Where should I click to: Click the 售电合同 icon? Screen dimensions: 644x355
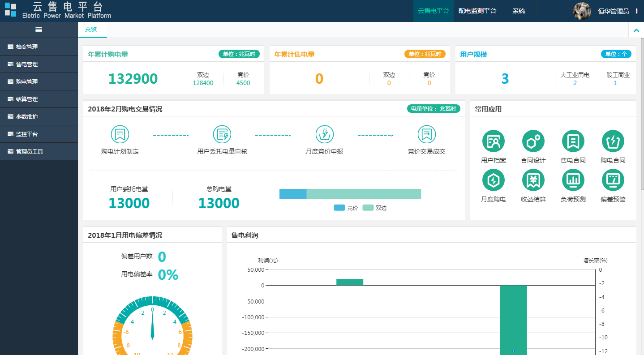573,141
